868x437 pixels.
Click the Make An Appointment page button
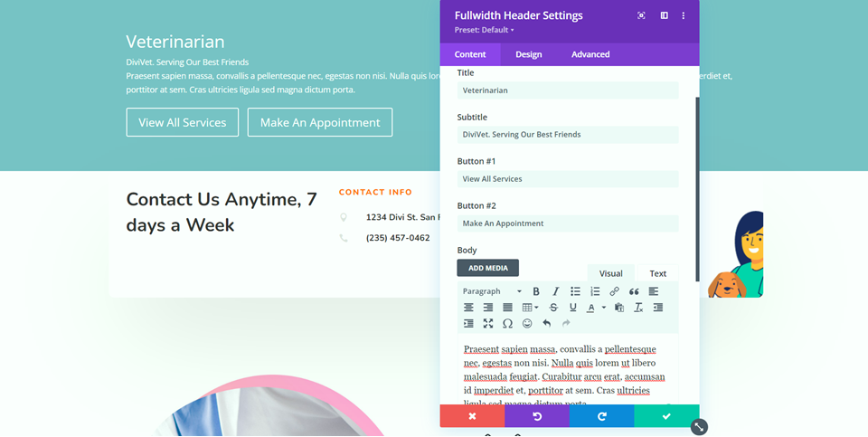(320, 122)
